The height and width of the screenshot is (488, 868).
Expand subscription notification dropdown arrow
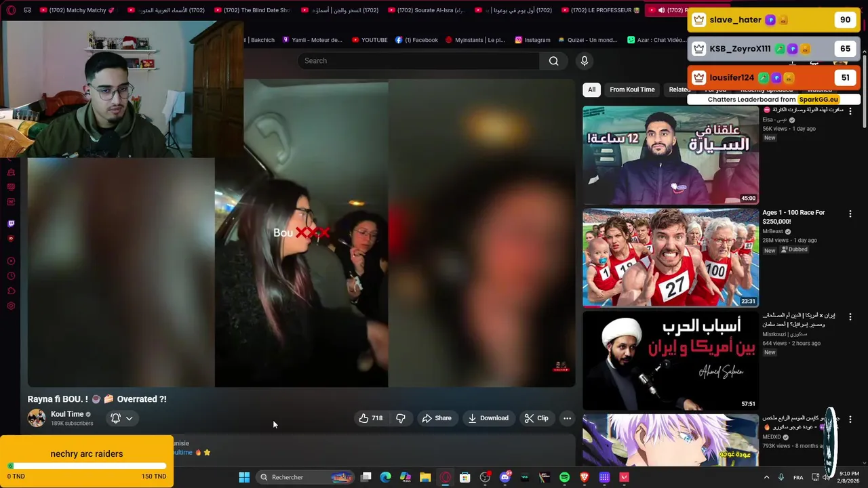(x=129, y=418)
